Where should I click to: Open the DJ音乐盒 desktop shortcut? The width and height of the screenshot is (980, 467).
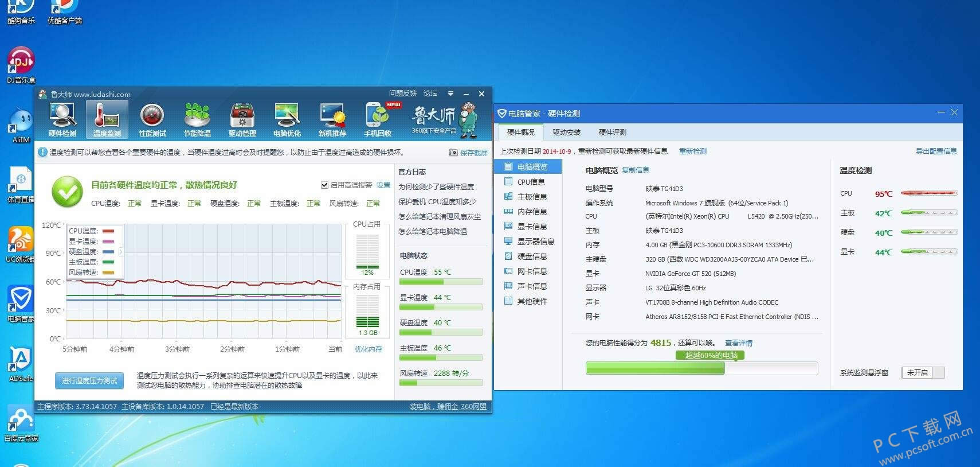point(21,65)
